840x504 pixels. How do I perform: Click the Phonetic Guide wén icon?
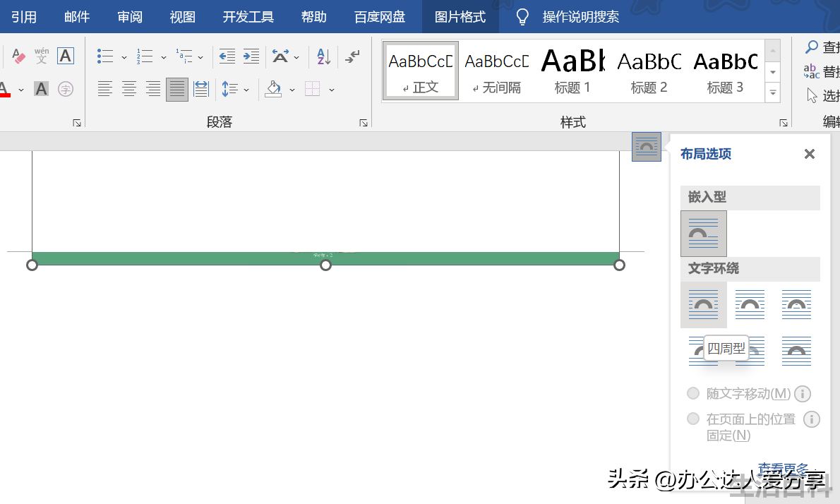pyautogui.click(x=41, y=56)
